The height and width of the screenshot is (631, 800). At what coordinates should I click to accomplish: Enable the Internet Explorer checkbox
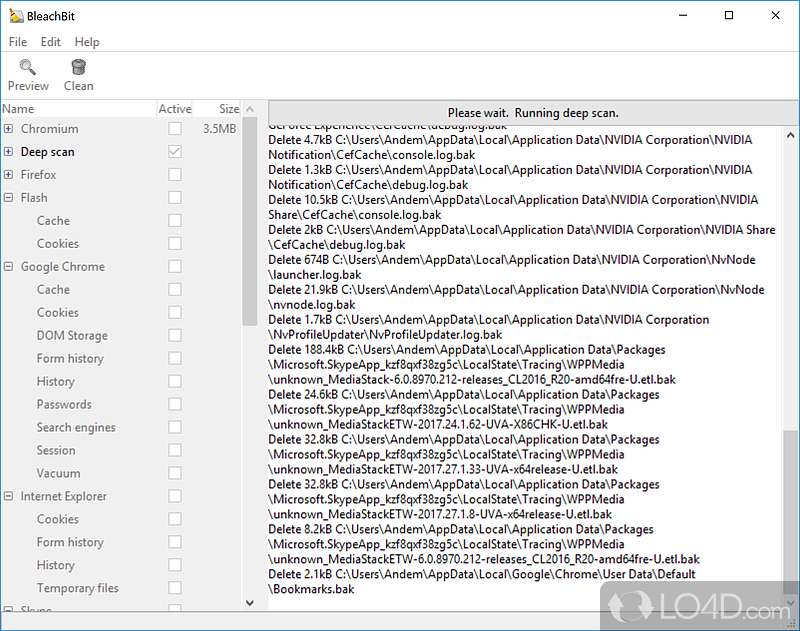pyautogui.click(x=175, y=496)
